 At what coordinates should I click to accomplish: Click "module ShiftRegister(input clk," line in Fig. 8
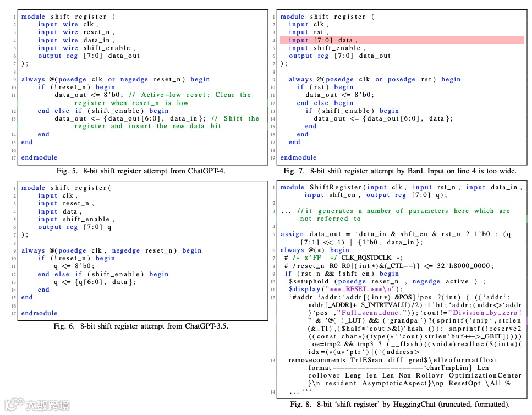click(x=401, y=187)
